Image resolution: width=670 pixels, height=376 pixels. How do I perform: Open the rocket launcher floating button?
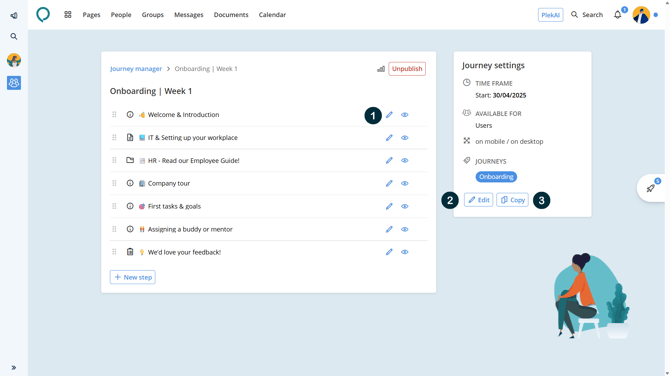click(x=651, y=188)
